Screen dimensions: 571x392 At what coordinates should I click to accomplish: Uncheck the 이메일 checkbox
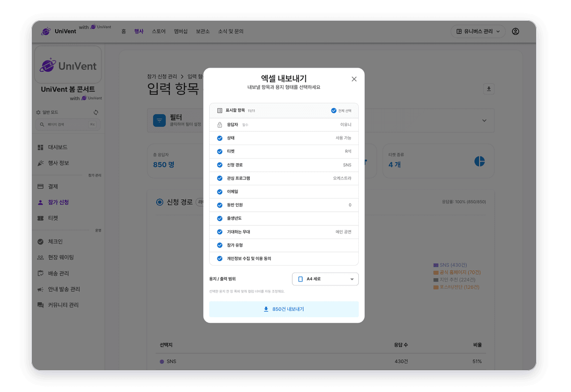coord(220,192)
